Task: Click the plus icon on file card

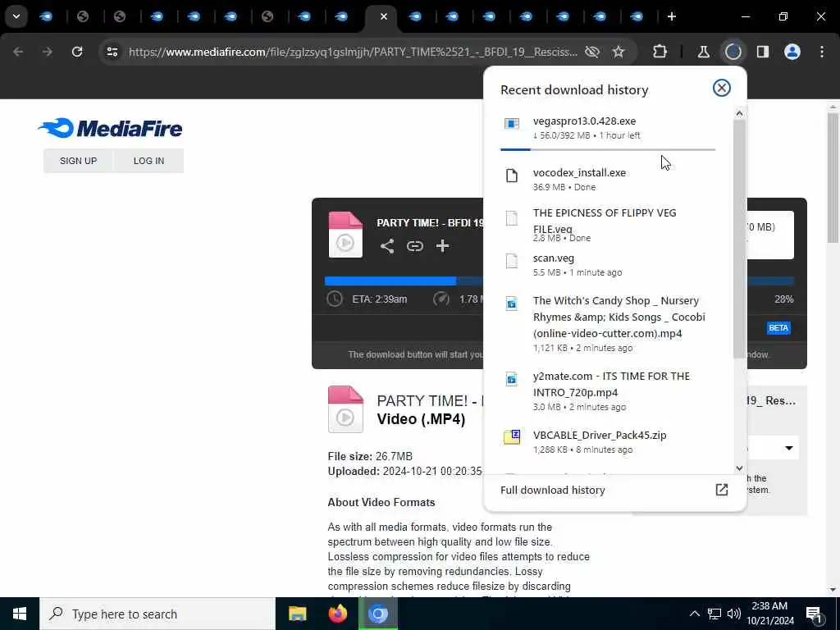Action: 442,246
